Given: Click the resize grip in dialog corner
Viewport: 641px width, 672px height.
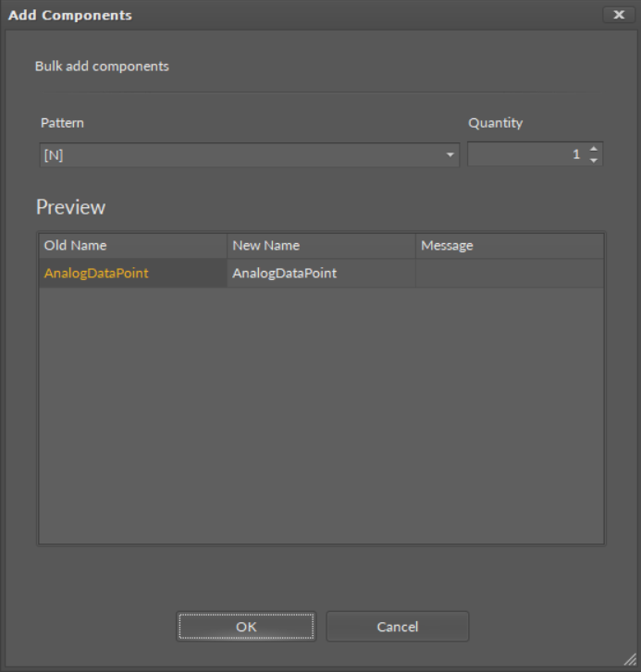Looking at the screenshot, I should tap(633, 664).
